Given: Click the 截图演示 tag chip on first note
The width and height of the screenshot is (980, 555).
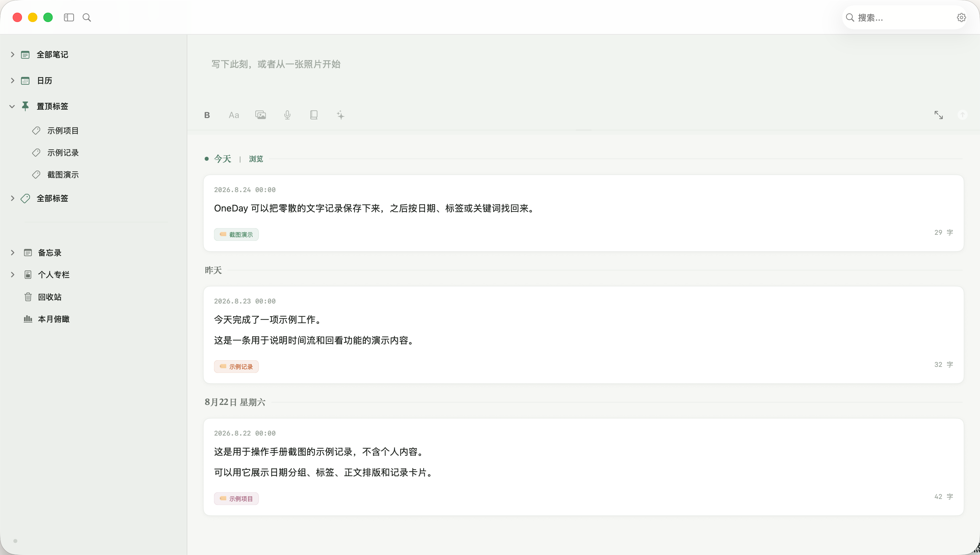Looking at the screenshot, I should pos(236,234).
